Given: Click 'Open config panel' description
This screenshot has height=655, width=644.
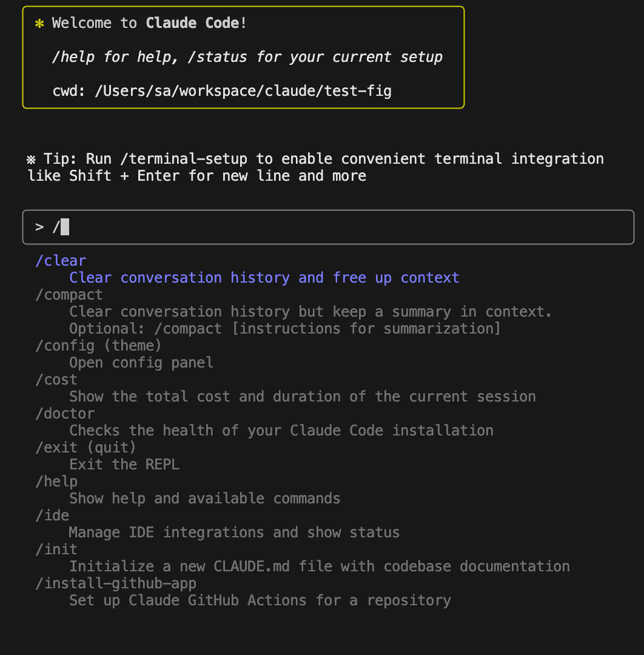Looking at the screenshot, I should click(x=141, y=363).
